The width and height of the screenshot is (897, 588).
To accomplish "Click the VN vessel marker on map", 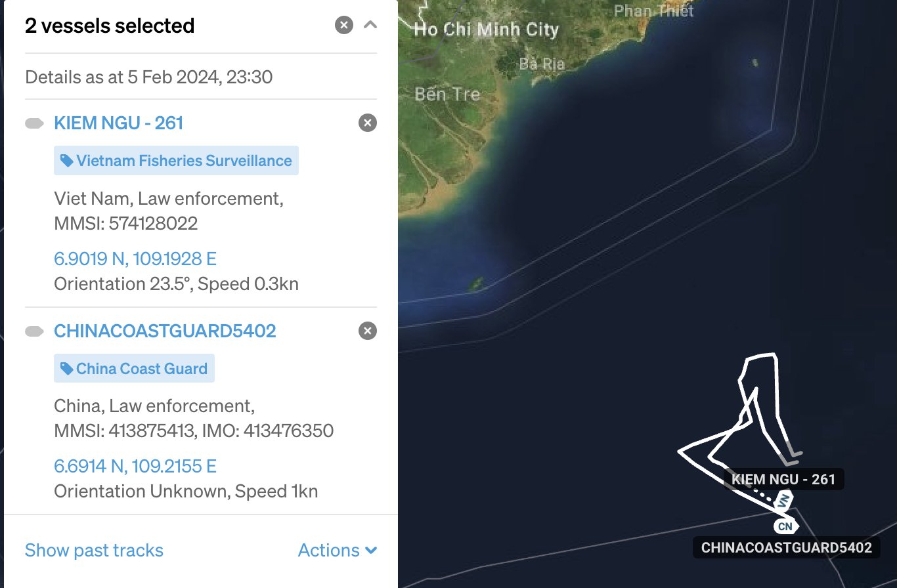I will [x=785, y=501].
